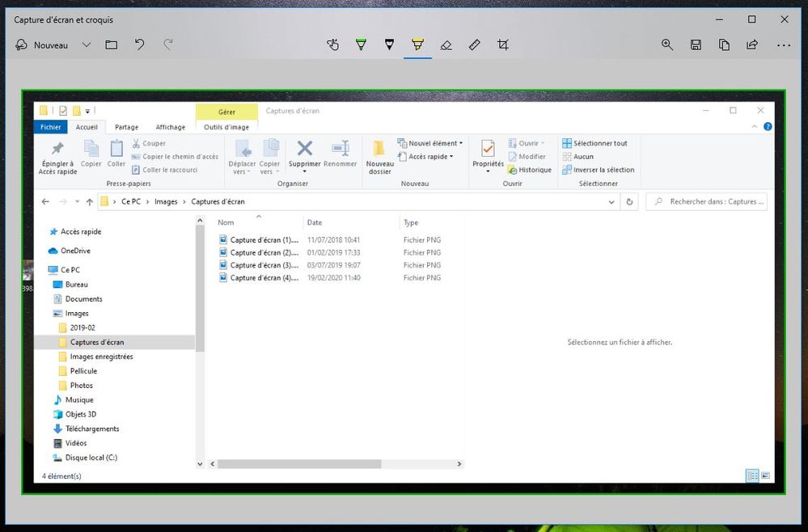Viewport: 808px width, 532px height.
Task: Open a file with the folder icon
Action: click(x=112, y=45)
